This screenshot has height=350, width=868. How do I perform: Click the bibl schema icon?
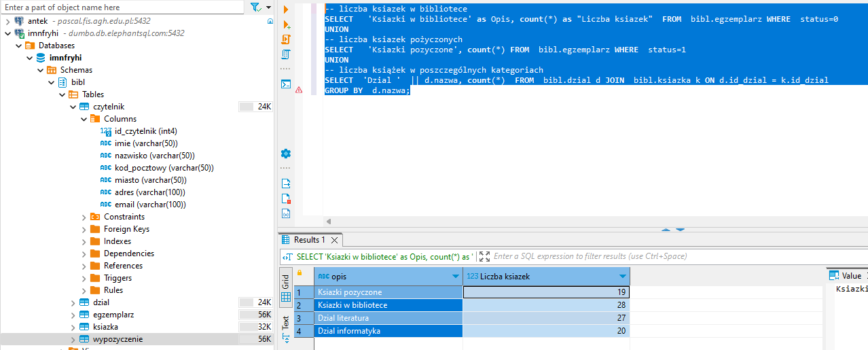coord(62,82)
